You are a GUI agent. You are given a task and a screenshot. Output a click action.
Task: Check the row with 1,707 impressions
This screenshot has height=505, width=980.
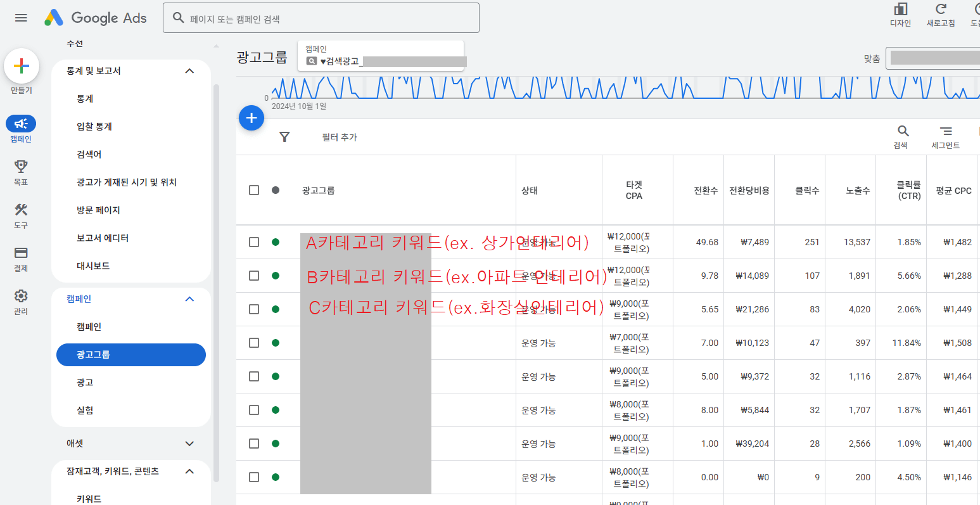(254, 410)
